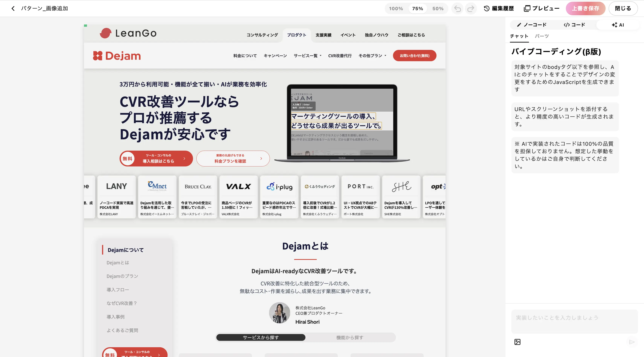Open the くふうウェディング case study card
Screen dimensions: 644x357
pos(320,197)
